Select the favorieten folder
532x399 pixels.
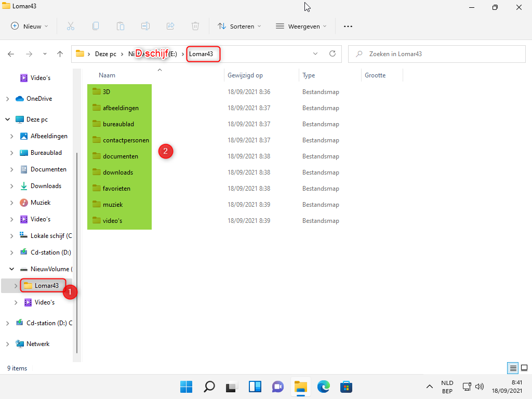112,188
